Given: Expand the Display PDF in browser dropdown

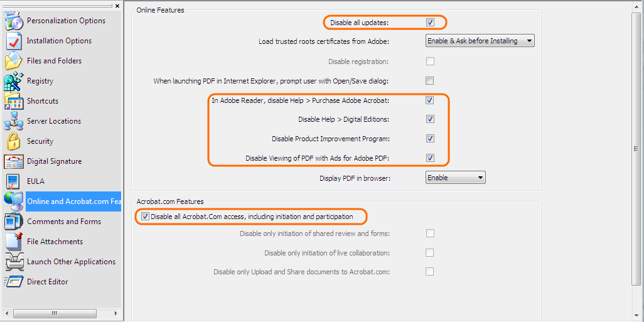Looking at the screenshot, I should [456, 178].
